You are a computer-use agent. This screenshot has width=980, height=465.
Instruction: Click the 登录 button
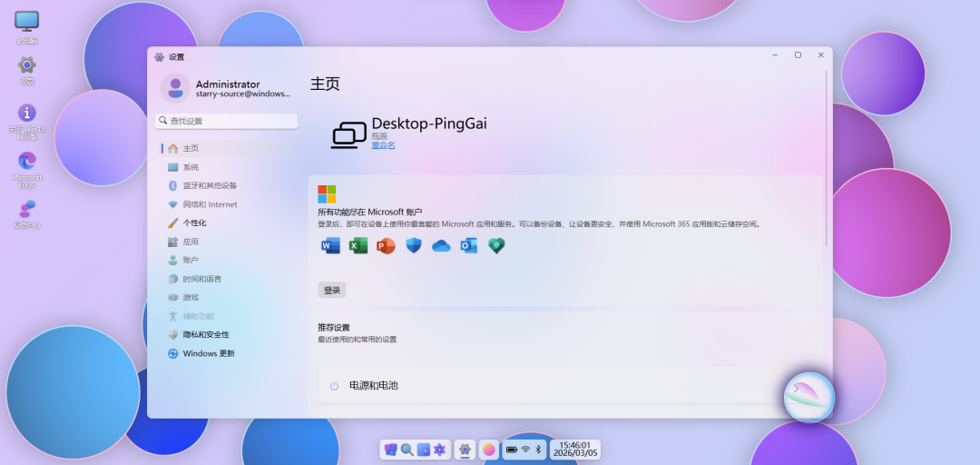(332, 291)
